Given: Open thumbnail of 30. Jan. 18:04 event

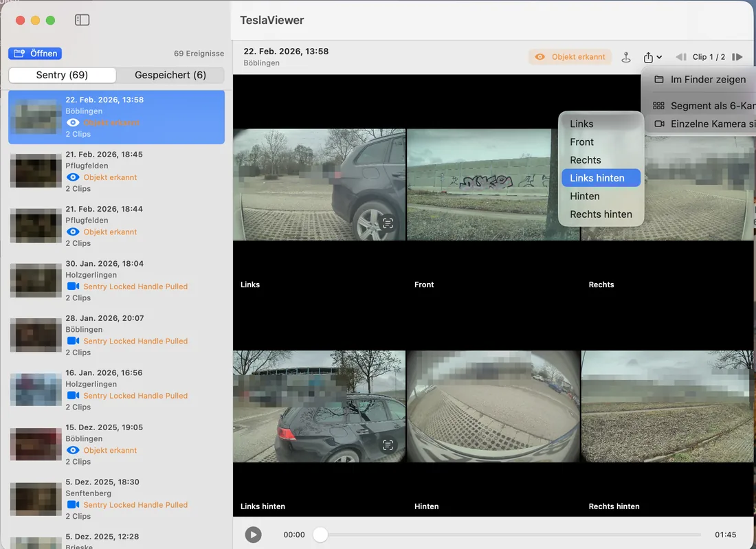Looking at the screenshot, I should pos(36,280).
